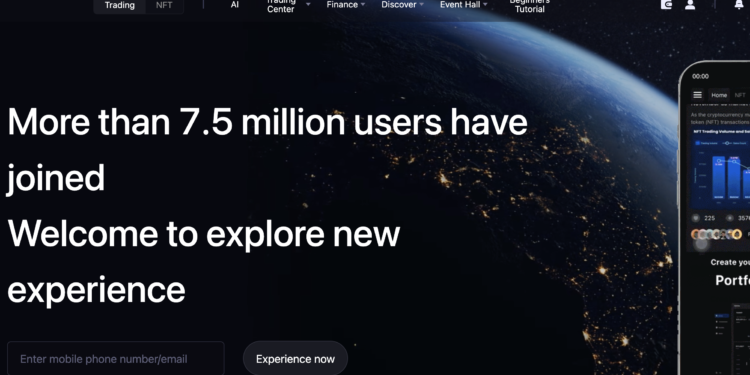750x375 pixels.
Task: Focus the mobile phone number/email field
Action: tap(116, 358)
